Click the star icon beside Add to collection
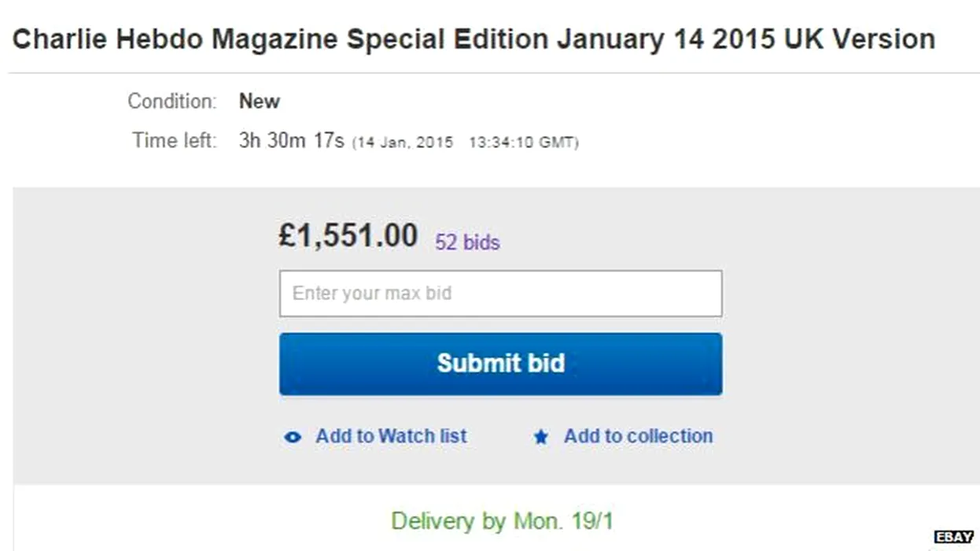Screen dimensions: 980x551 point(541,437)
